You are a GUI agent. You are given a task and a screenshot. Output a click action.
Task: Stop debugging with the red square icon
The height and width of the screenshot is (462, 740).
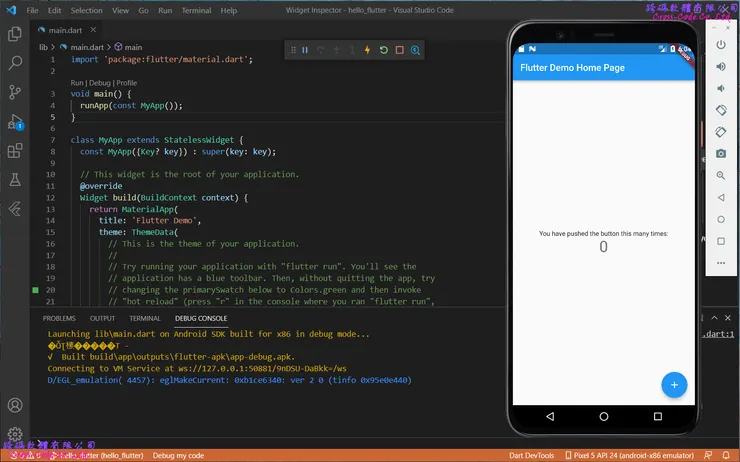pos(399,50)
